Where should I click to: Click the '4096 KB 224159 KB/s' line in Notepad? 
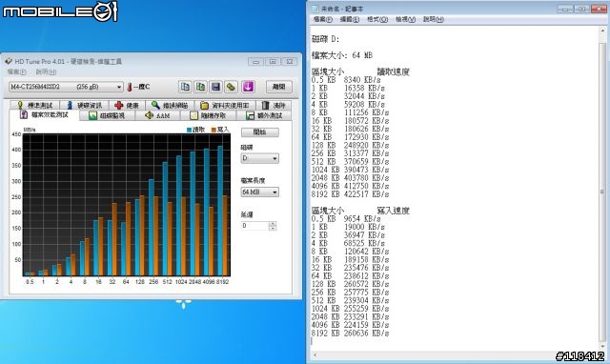point(350,325)
